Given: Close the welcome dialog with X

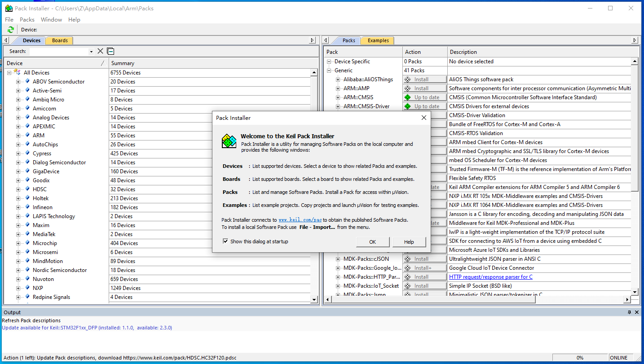Looking at the screenshot, I should point(423,118).
